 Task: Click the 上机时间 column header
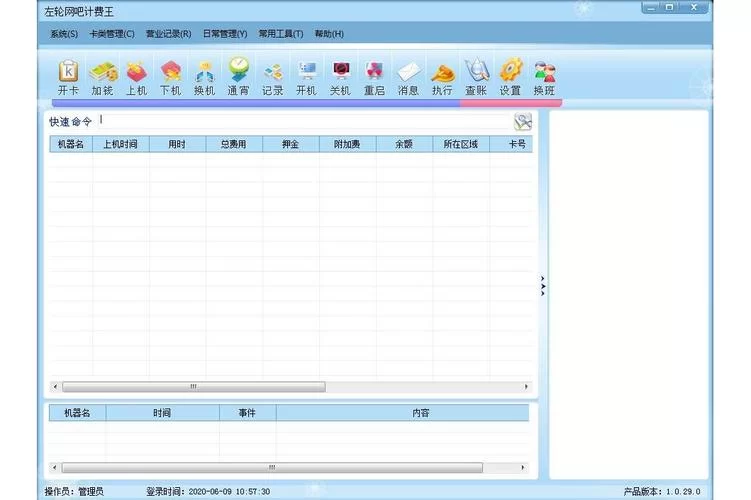(x=121, y=144)
